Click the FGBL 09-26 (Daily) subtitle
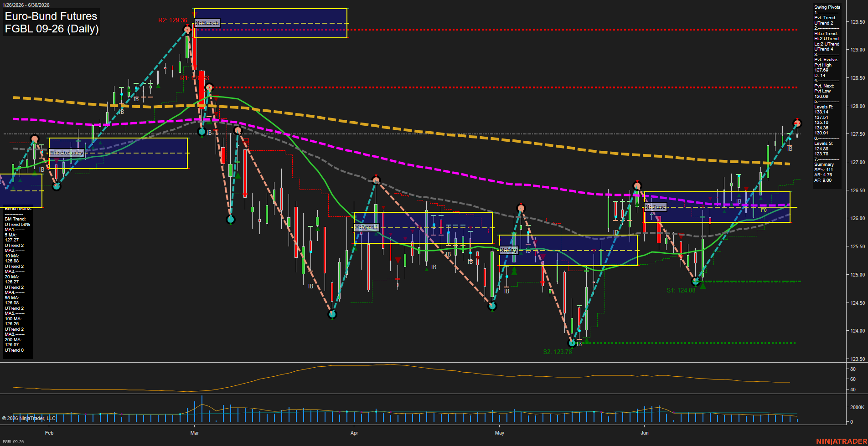868x446 pixels. coord(52,29)
